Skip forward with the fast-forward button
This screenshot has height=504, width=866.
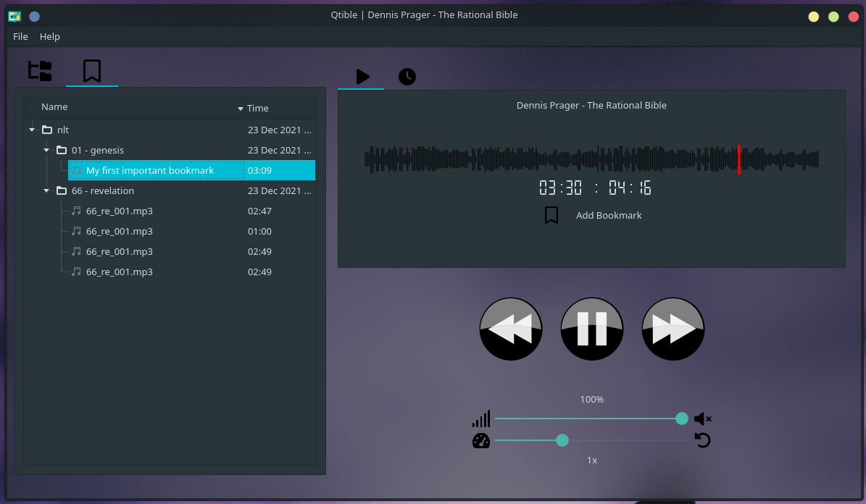(673, 329)
